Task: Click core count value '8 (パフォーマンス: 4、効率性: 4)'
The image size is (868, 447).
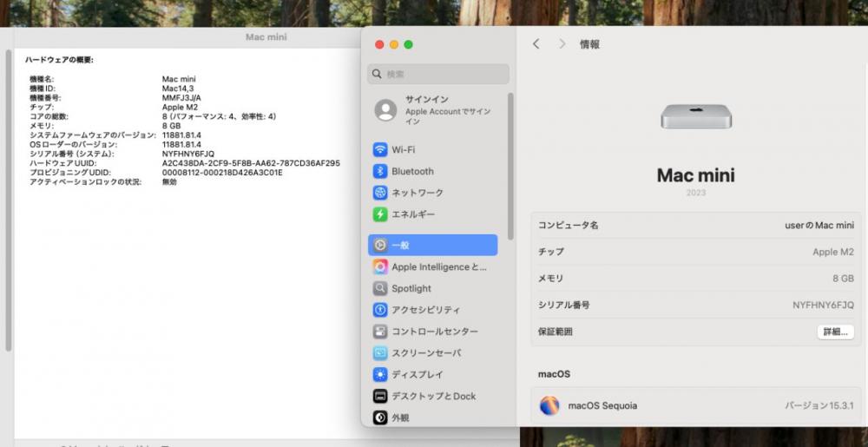Action: (x=220, y=116)
